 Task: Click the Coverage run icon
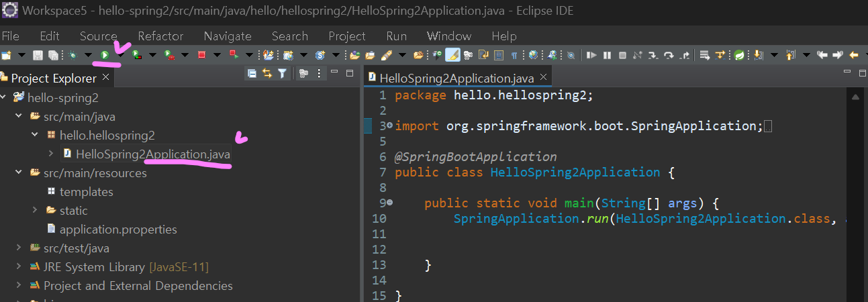[136, 54]
